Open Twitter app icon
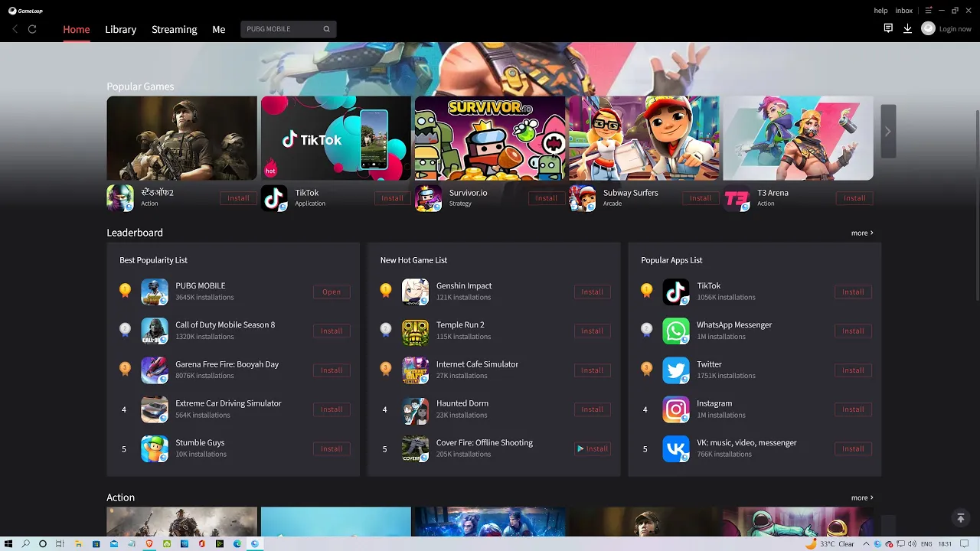The width and height of the screenshot is (980, 551). click(x=676, y=370)
